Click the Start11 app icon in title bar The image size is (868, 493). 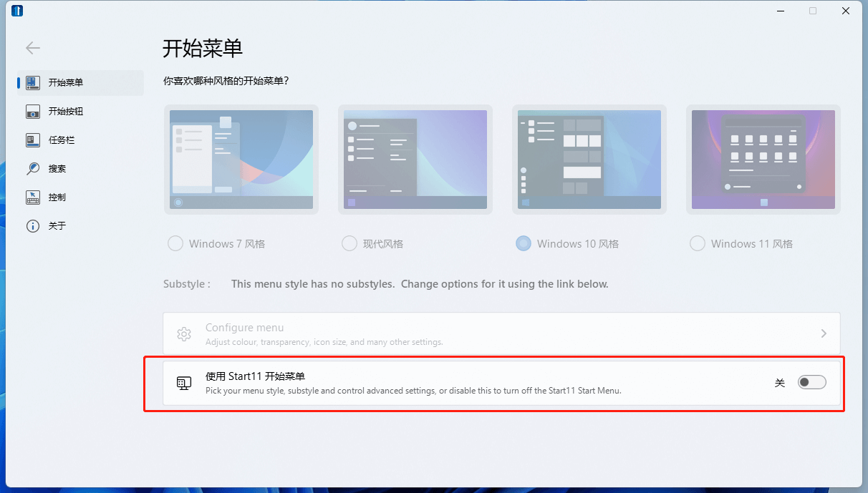point(16,11)
